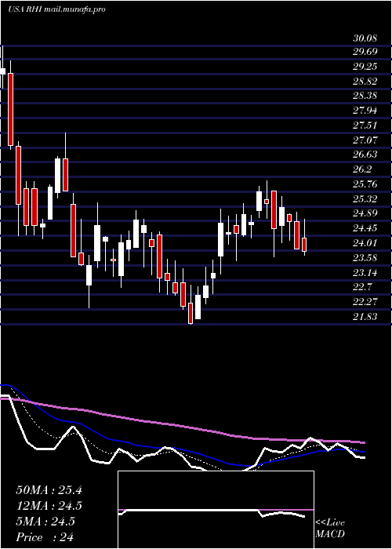Click the 24.01 price label
The height and width of the screenshot is (549, 392).
pos(365,243)
